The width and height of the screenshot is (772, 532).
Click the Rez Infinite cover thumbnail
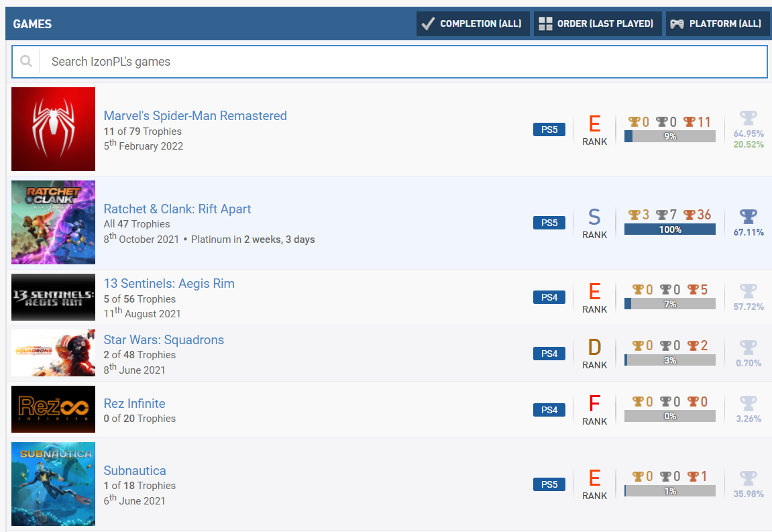coord(53,409)
